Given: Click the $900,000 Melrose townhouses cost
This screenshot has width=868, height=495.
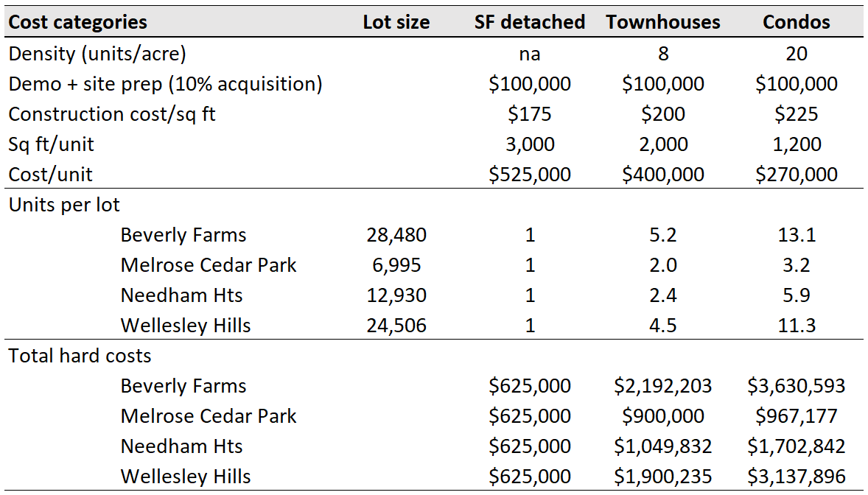Looking at the screenshot, I should (663, 416).
